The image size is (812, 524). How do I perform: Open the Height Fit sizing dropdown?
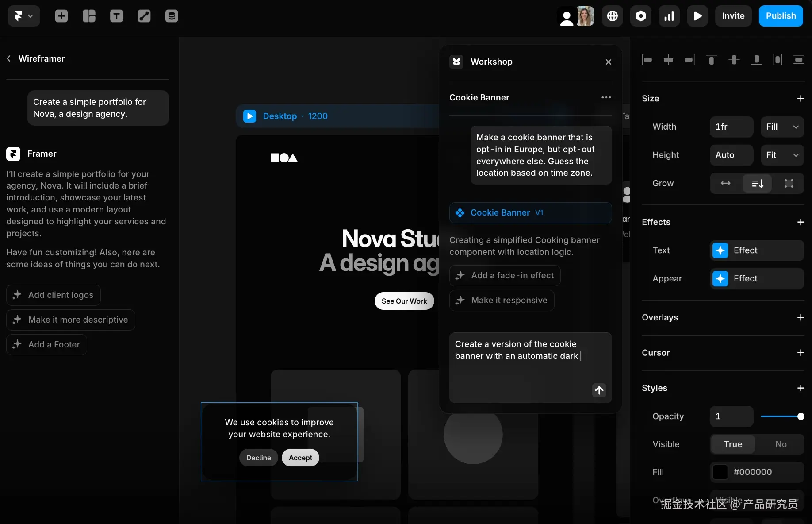tap(782, 155)
